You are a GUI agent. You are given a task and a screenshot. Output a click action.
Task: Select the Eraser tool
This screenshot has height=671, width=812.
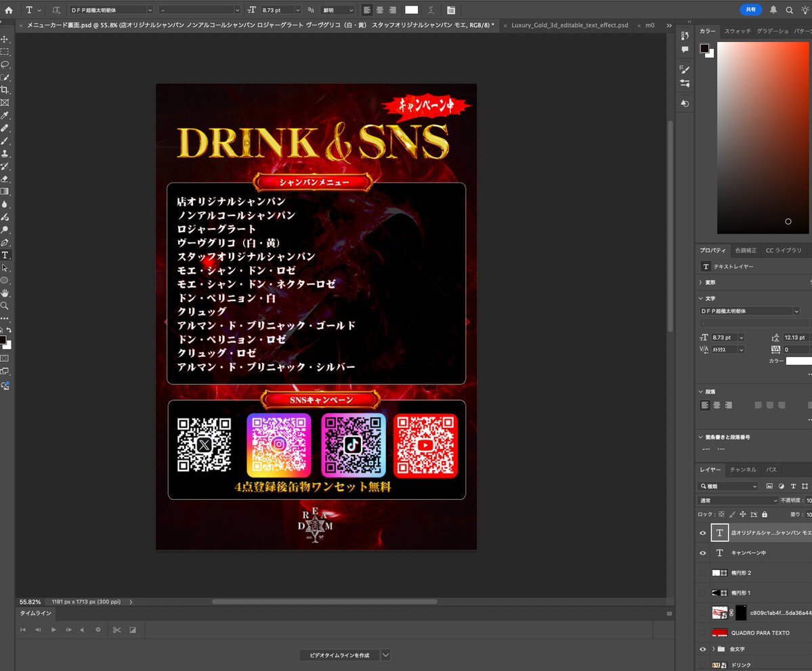pos(5,179)
